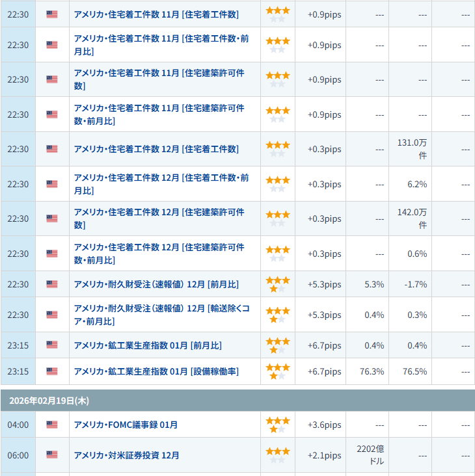Click the star rating for 住宅着工件数 11月 [住宅建築許可件数]

pyautogui.click(x=278, y=79)
